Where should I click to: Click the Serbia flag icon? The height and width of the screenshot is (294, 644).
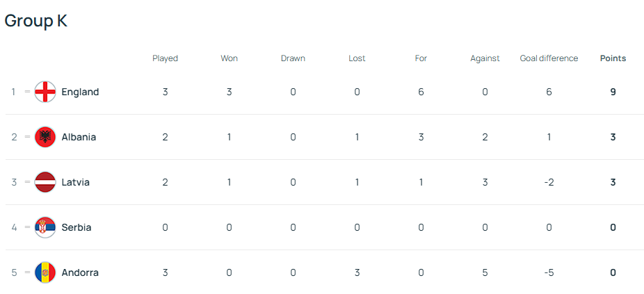(45, 227)
